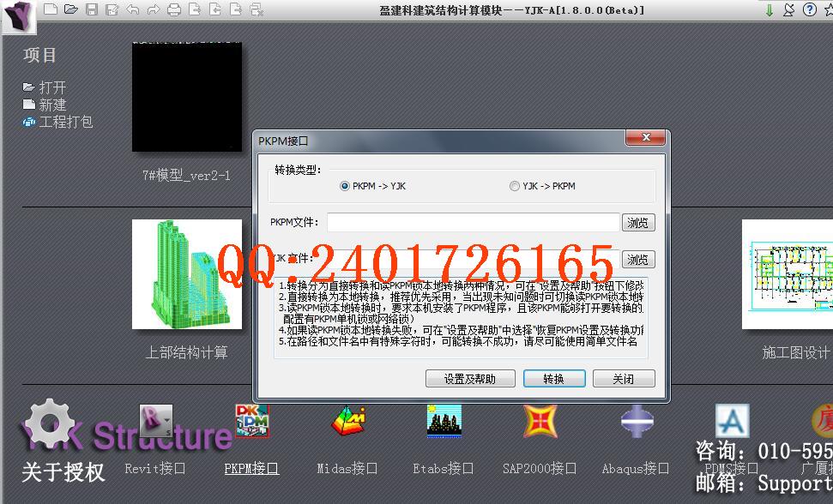Click the 转换 button
Image resolution: width=833 pixels, height=504 pixels.
coord(554,379)
